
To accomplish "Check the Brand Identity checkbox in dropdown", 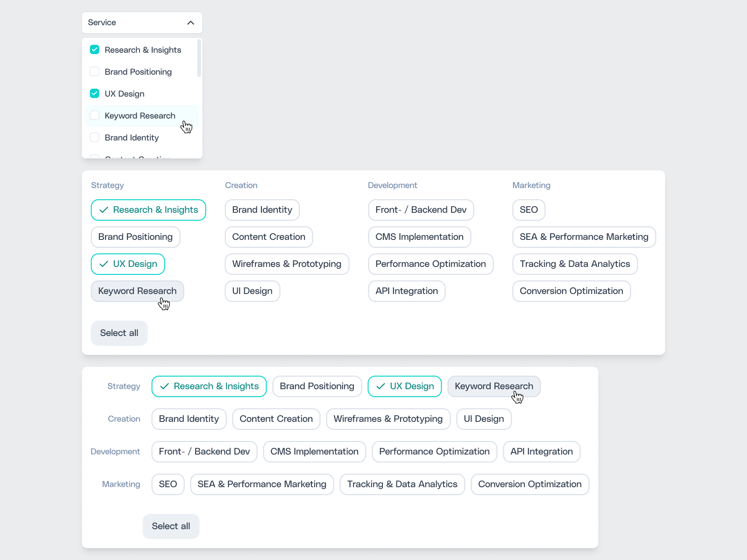I will pyautogui.click(x=94, y=137).
